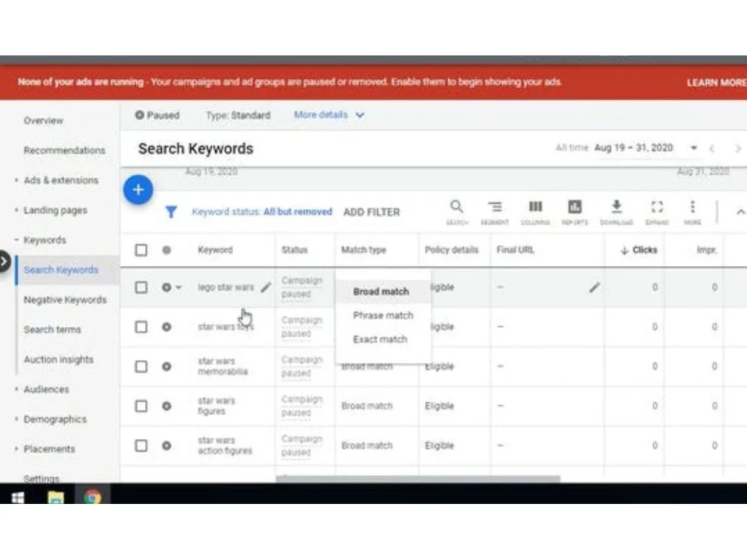Click LEARN MORE in red banner

coord(716,82)
